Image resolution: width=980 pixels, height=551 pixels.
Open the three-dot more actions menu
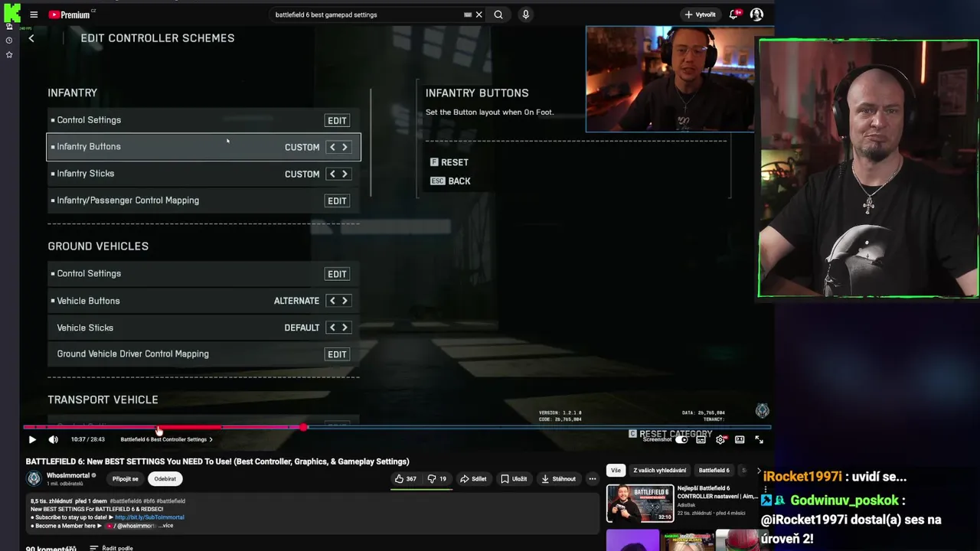tap(592, 479)
